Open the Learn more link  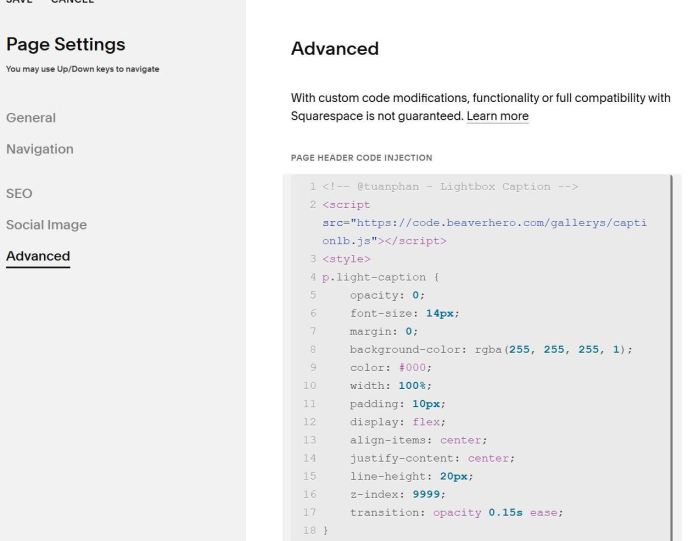click(497, 117)
